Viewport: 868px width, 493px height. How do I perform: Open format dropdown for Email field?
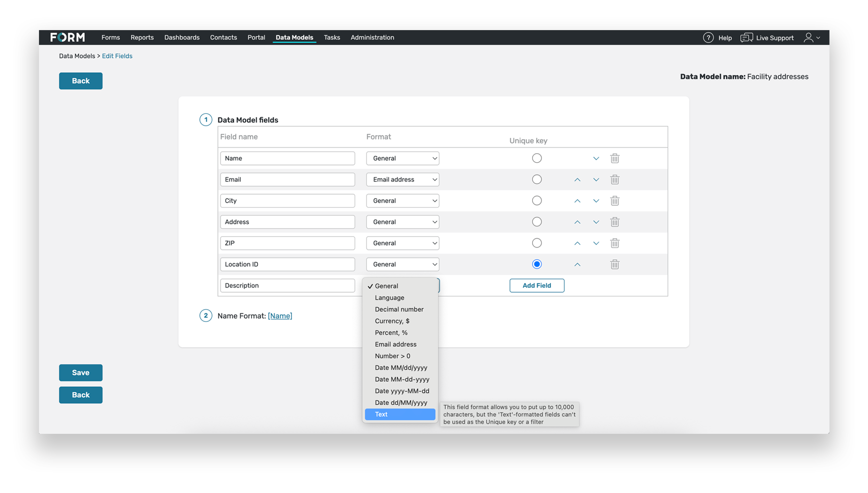tap(402, 179)
